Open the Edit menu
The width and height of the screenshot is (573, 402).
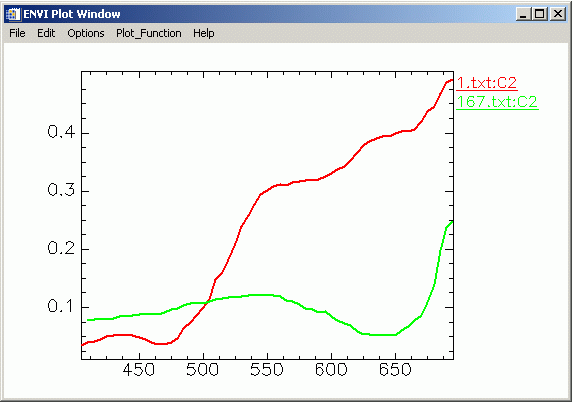(x=46, y=33)
